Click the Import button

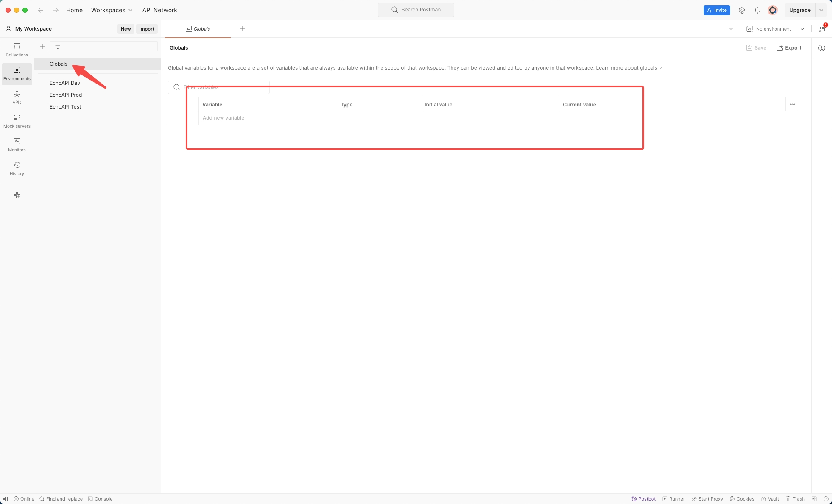(147, 29)
